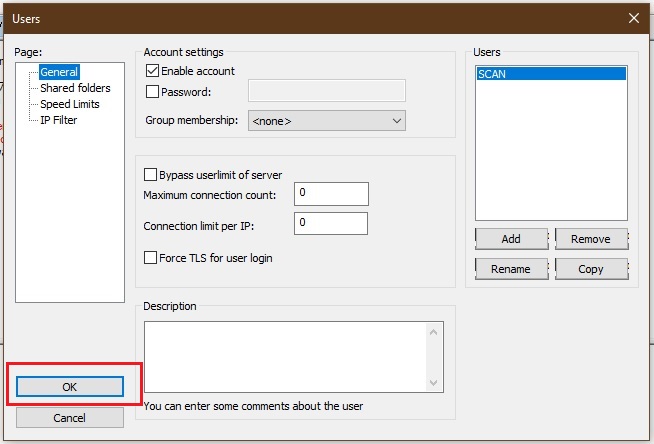Uncheck the Enable account checkbox
Image resolution: width=654 pixels, height=444 pixels.
click(153, 71)
